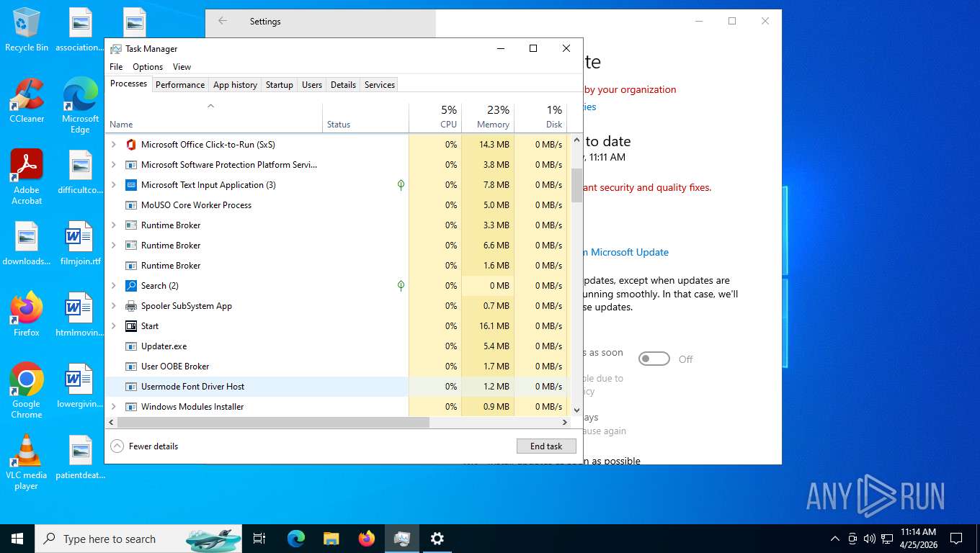The image size is (980, 553).
Task: Open the Recycle Bin desktop icon
Action: pos(27,30)
